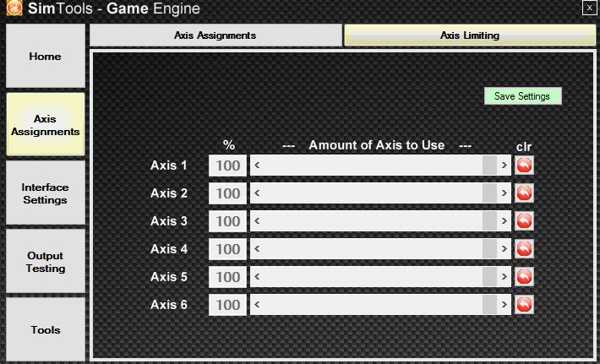Reset Axis 2 with its red clr icon
The width and height of the screenshot is (600, 364).
[x=524, y=193]
